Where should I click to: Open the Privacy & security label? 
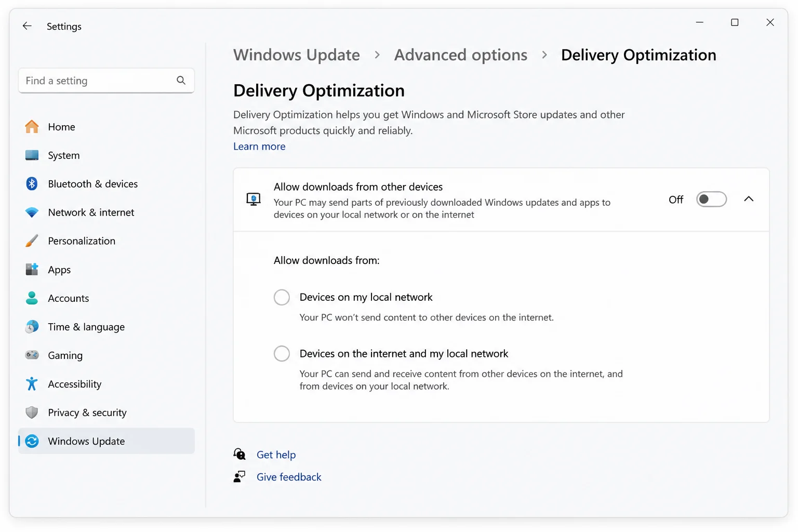(87, 413)
